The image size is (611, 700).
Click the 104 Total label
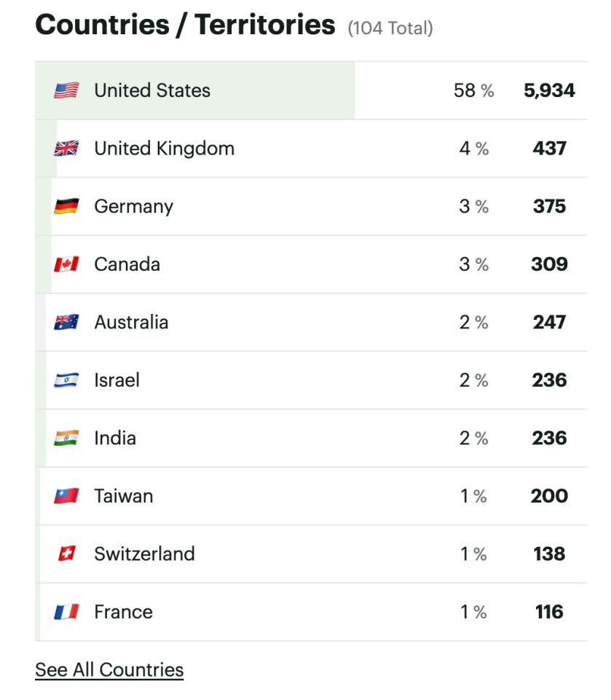390,28
